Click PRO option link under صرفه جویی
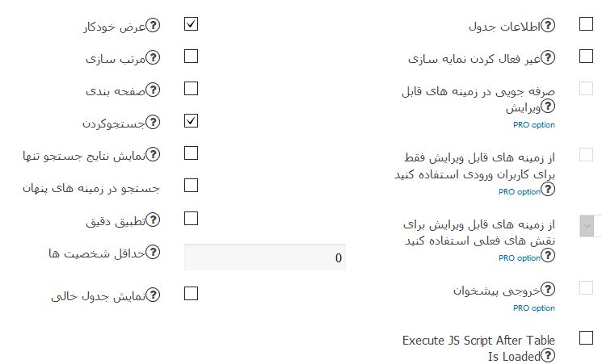 pyautogui.click(x=534, y=124)
